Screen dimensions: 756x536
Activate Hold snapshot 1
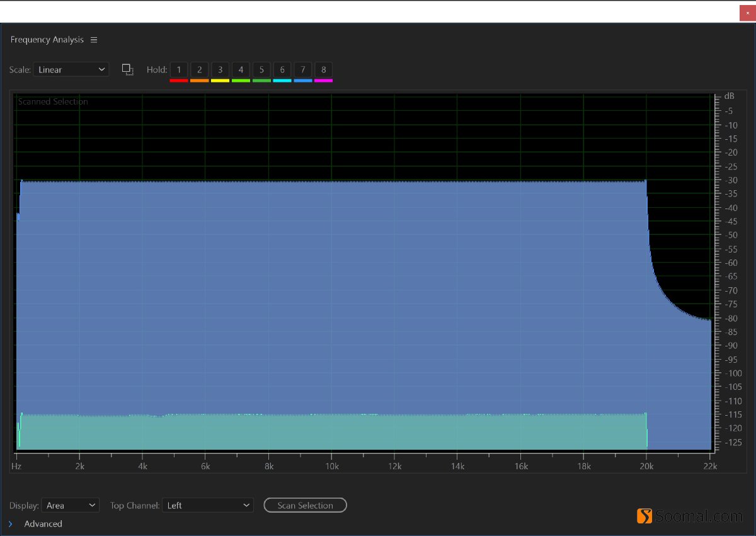[178, 69]
